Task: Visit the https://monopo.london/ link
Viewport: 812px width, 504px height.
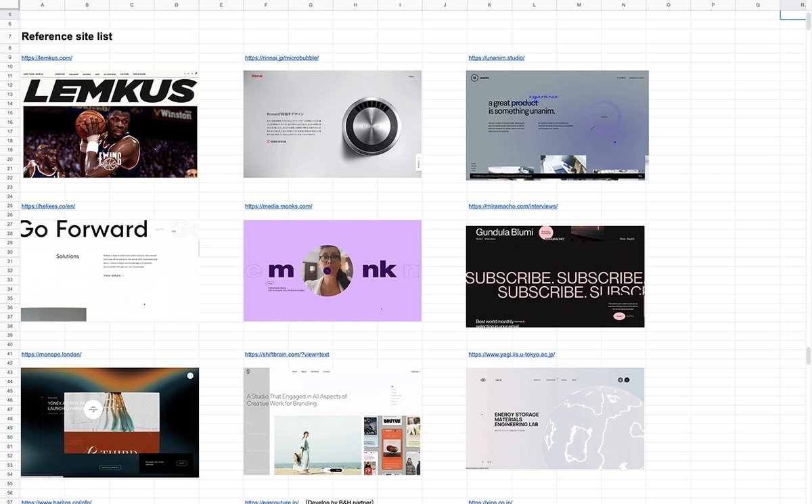Action: coord(52,354)
